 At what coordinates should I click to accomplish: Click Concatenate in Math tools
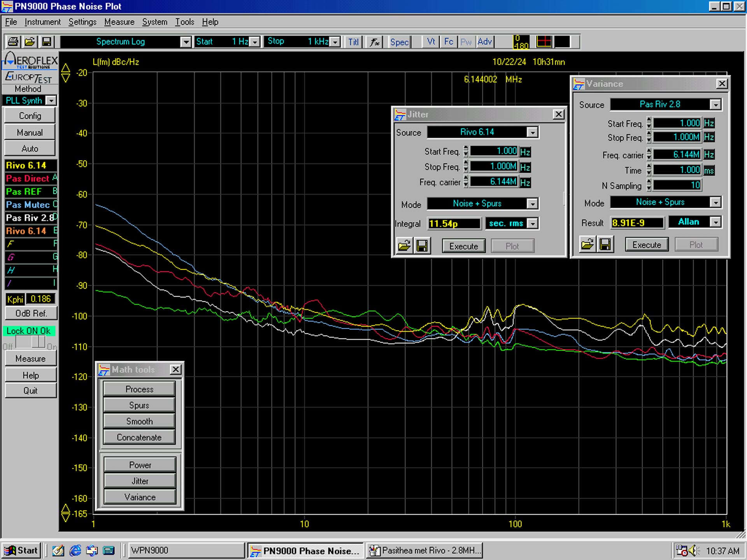pos(139,437)
